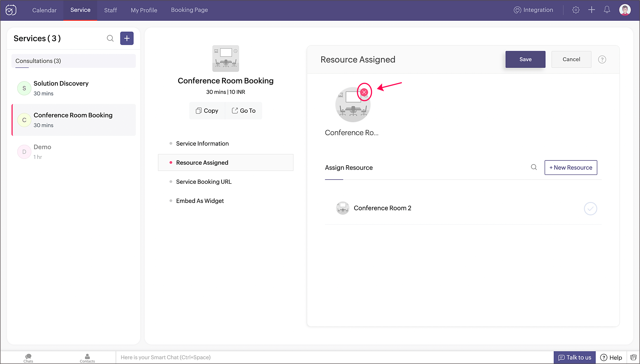Open Service Booking URL section
The width and height of the screenshot is (640, 364).
tap(204, 182)
